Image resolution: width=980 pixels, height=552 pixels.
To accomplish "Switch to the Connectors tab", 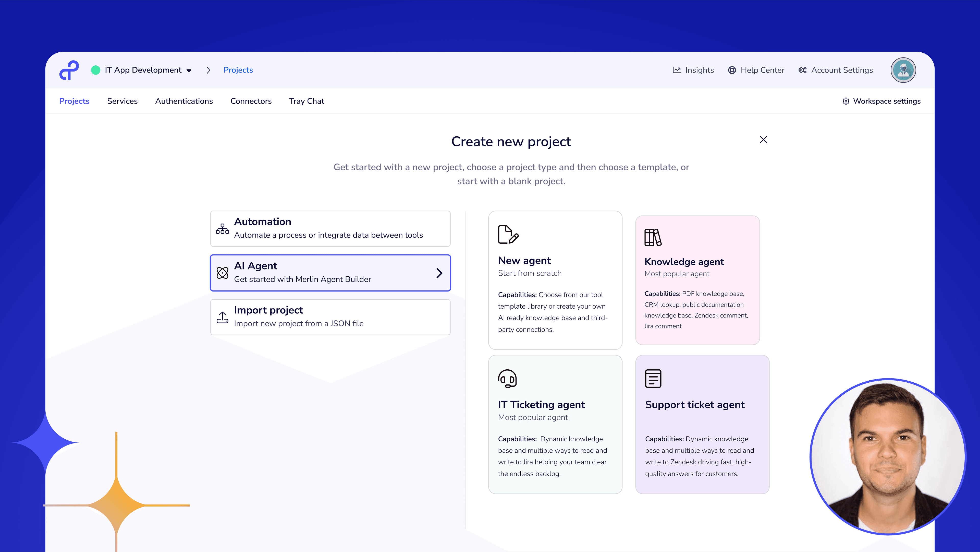I will tap(251, 101).
